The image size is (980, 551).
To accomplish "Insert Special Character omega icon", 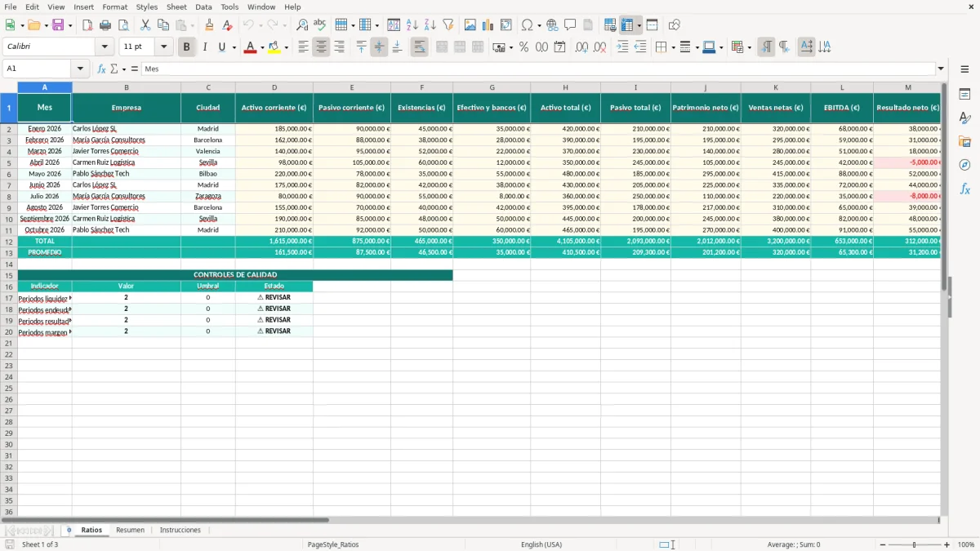I will [528, 25].
